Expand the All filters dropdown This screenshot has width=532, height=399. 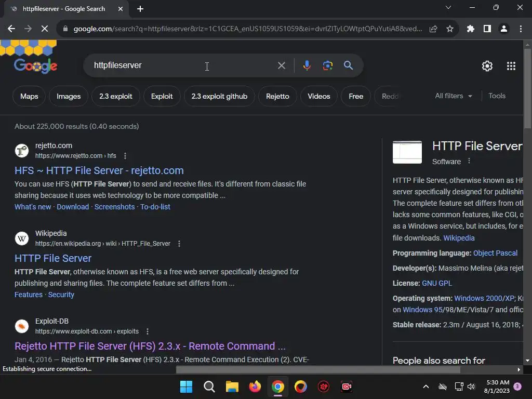pyautogui.click(x=453, y=96)
